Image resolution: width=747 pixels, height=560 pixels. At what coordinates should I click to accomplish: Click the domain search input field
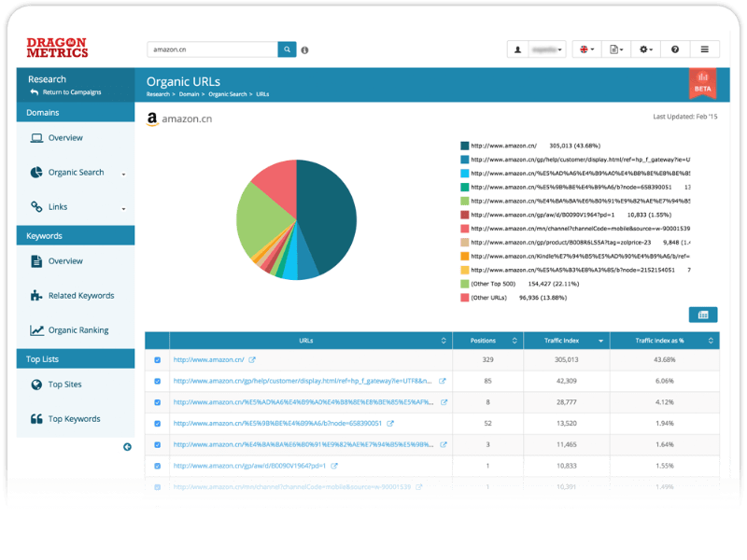212,49
